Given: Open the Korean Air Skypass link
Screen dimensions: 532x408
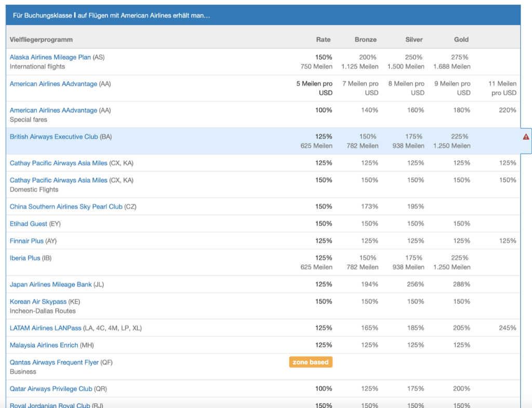Looking at the screenshot, I should (38, 302).
